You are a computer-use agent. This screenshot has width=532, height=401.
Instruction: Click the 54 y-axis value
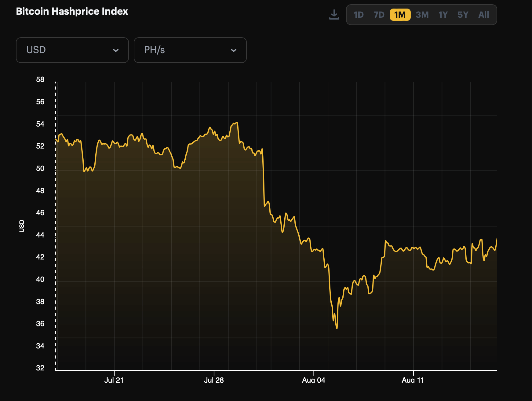pyautogui.click(x=40, y=124)
